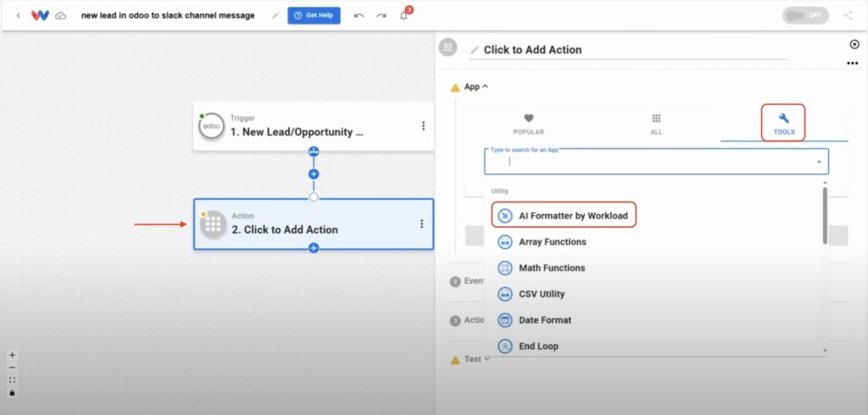Switch to the All tab

[x=656, y=124]
